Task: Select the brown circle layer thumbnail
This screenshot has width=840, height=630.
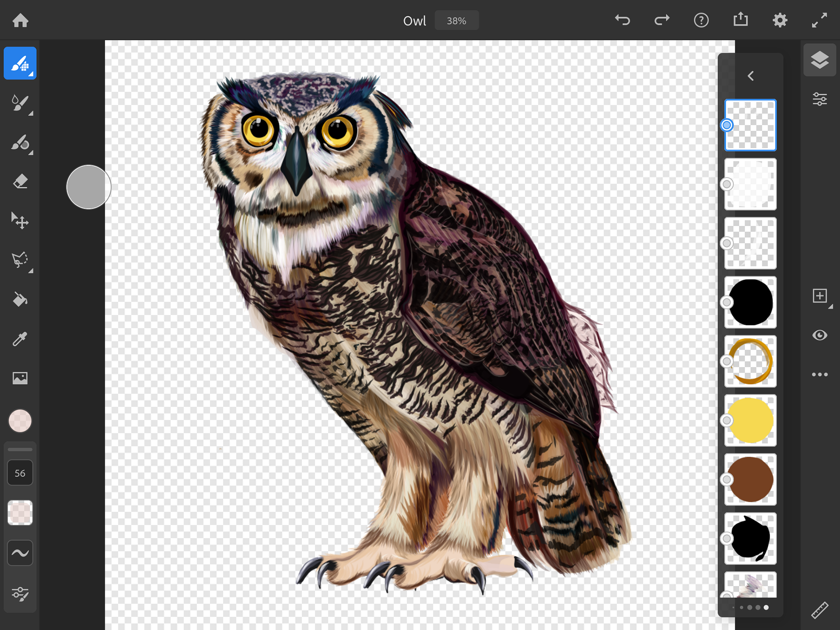Action: (751, 479)
